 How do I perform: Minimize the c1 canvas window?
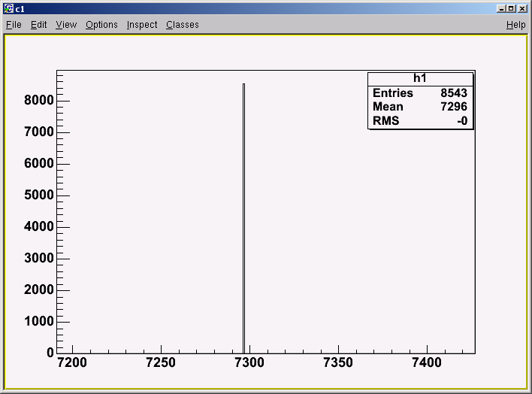point(501,8)
